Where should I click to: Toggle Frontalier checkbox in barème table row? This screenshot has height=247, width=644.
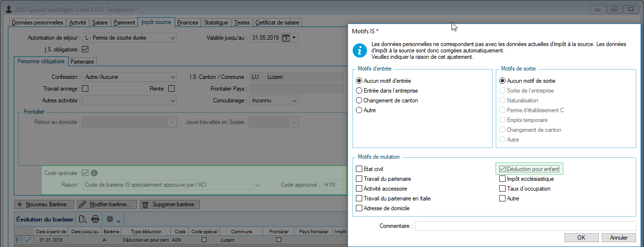coord(278,240)
